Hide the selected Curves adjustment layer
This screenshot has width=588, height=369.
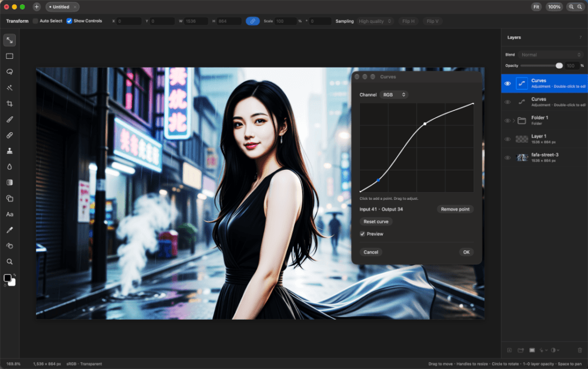[507, 83]
